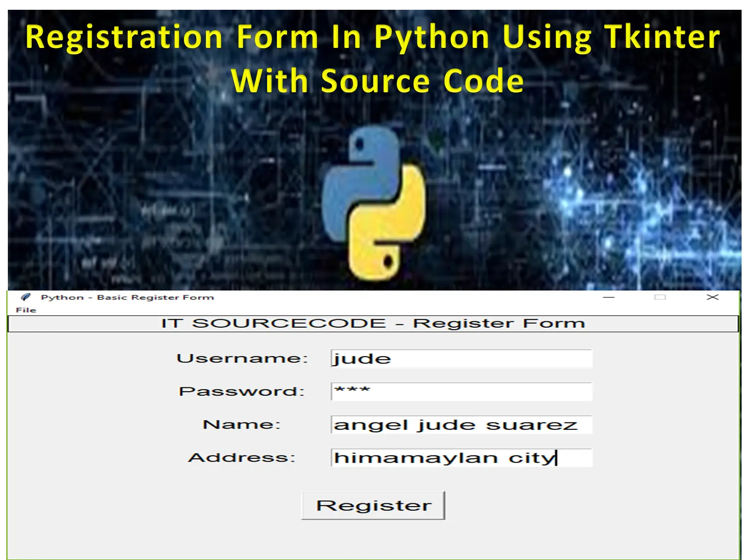Click the maximize window button
Viewport: 746px width, 560px height.
pyautogui.click(x=660, y=297)
